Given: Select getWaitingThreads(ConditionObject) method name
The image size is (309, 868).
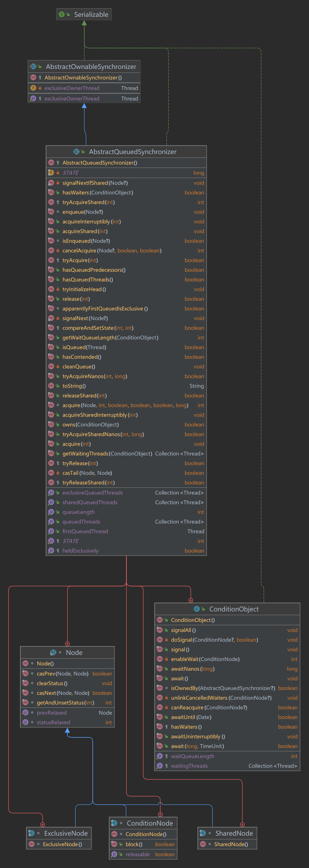Looking at the screenshot, I should 107,454.
